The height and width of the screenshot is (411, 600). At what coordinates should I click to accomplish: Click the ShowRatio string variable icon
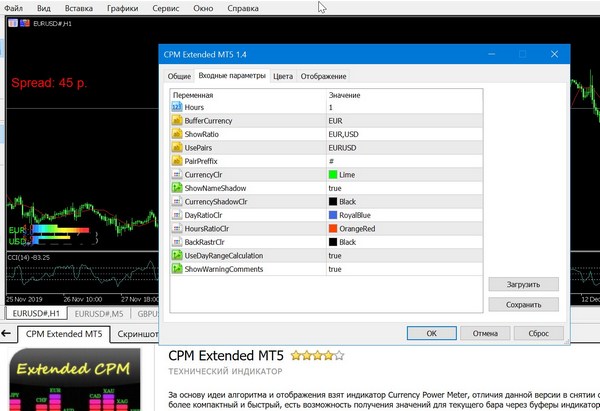tap(177, 134)
